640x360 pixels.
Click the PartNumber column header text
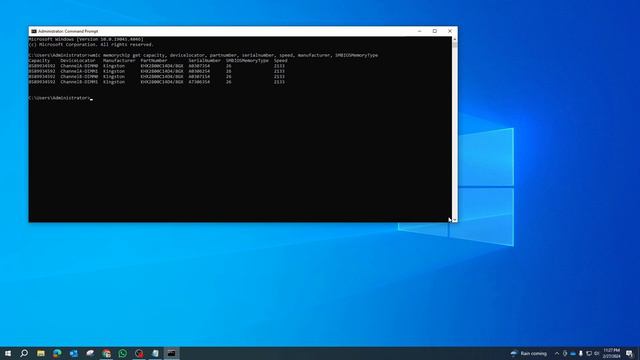154,60
